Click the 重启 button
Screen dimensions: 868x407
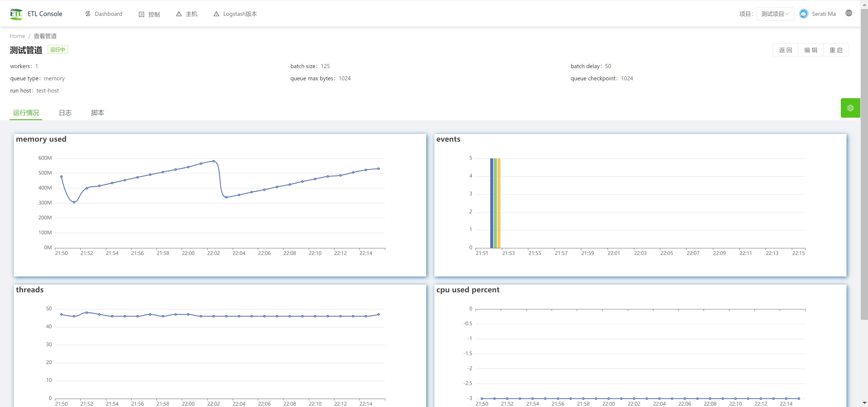pos(836,50)
